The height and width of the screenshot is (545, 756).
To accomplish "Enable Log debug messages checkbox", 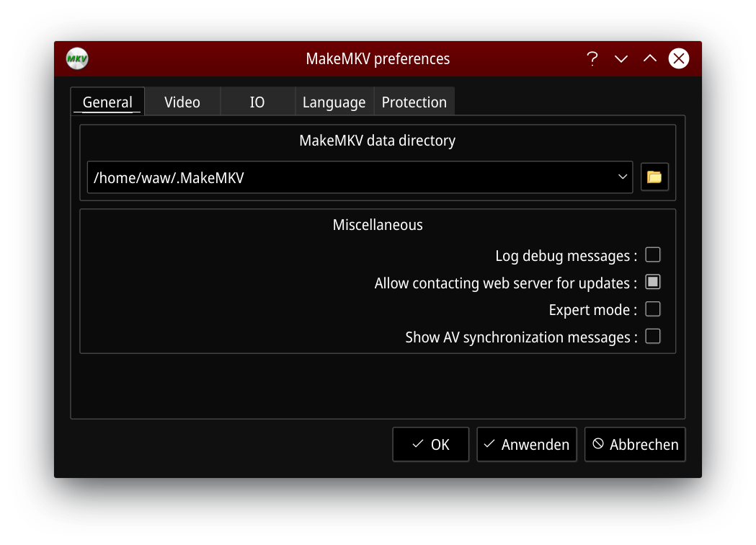I will [653, 255].
